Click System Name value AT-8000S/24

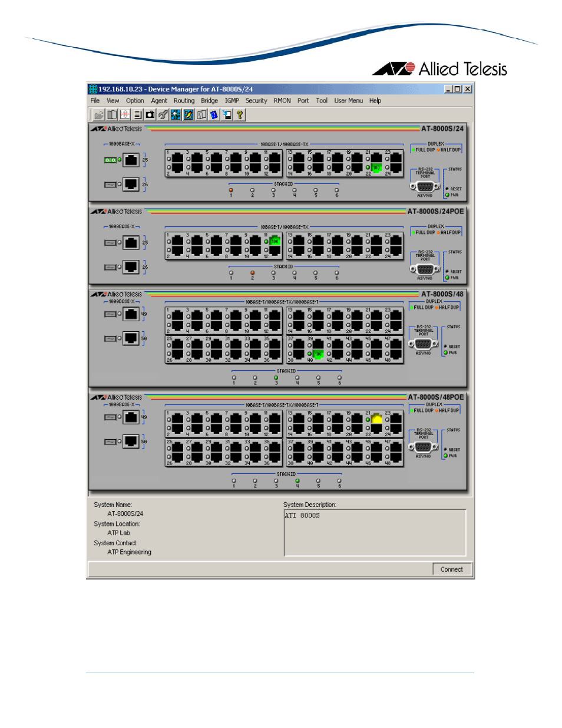pyautogui.click(x=125, y=514)
